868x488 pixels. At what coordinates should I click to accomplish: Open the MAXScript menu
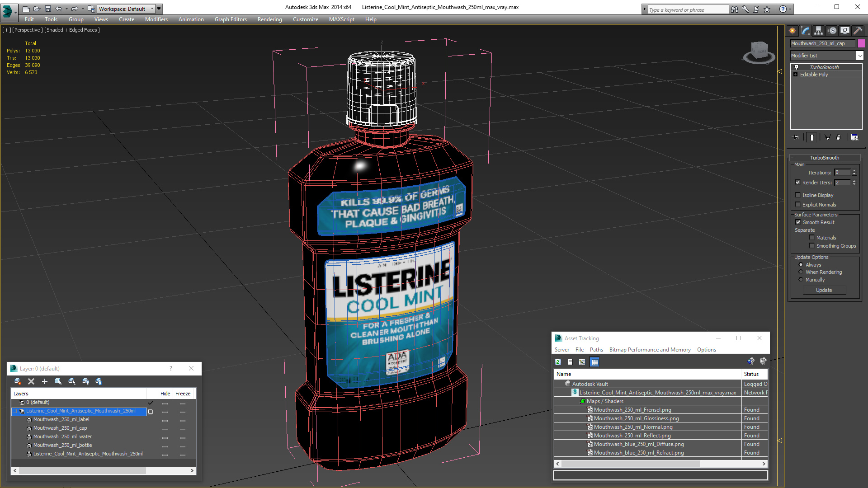[341, 19]
